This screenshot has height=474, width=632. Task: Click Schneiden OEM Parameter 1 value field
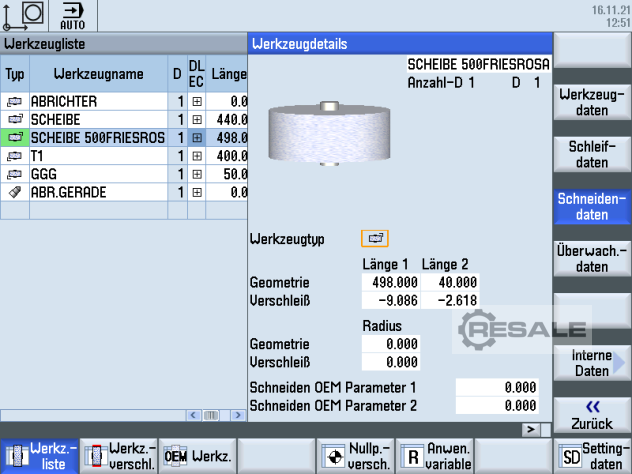coord(498,387)
